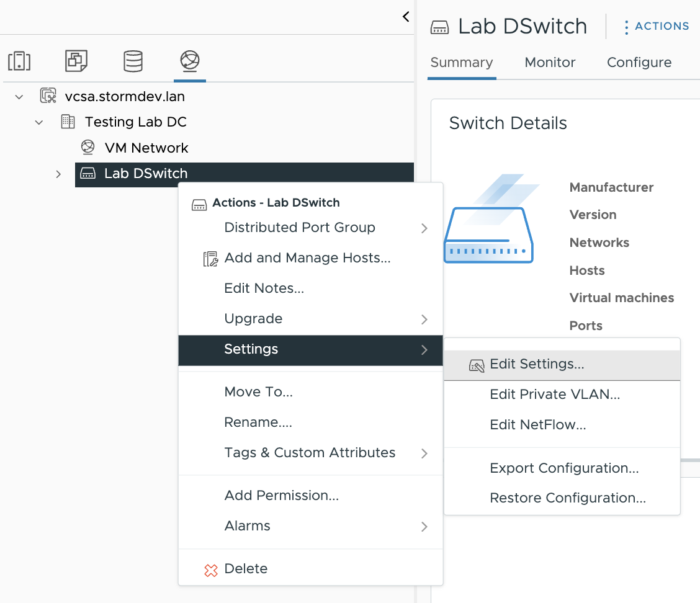
Task: Expand the Lab DSwitch tree node
Action: click(58, 174)
